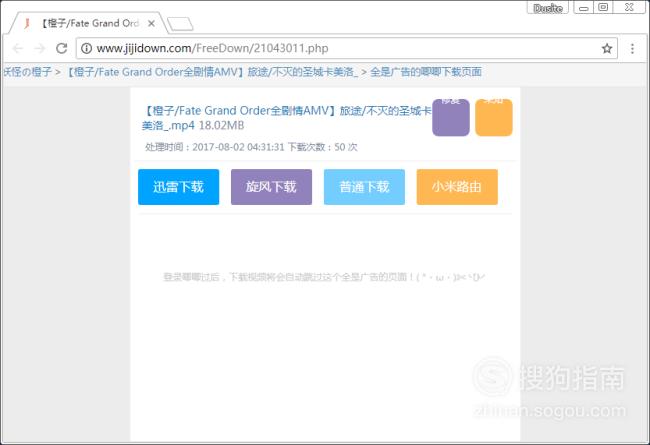This screenshot has width=650, height=445.
Task: Click the 迅雷下载 button
Action: pos(179,187)
